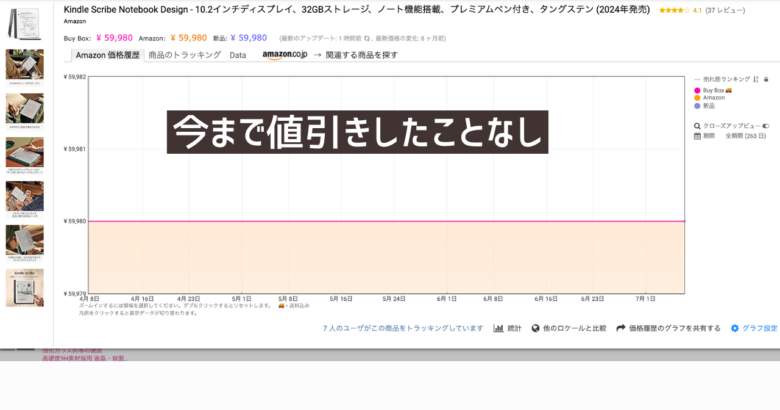Click the pink price line on the chart
Viewport: 780px width, 410px height.
click(x=387, y=221)
